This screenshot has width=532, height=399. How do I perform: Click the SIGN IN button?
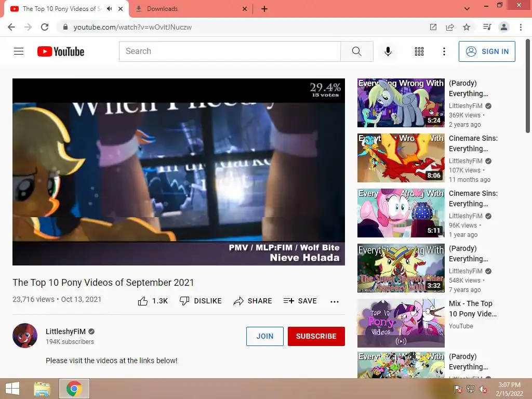tap(487, 51)
